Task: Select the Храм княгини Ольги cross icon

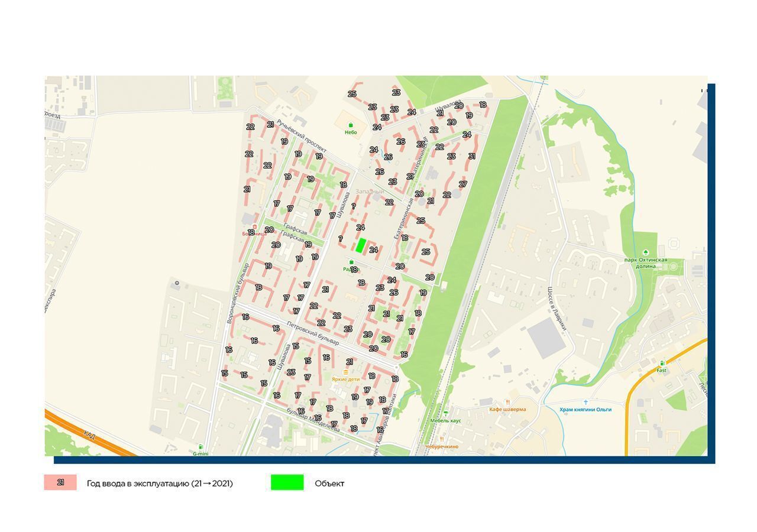Action: coord(585,402)
